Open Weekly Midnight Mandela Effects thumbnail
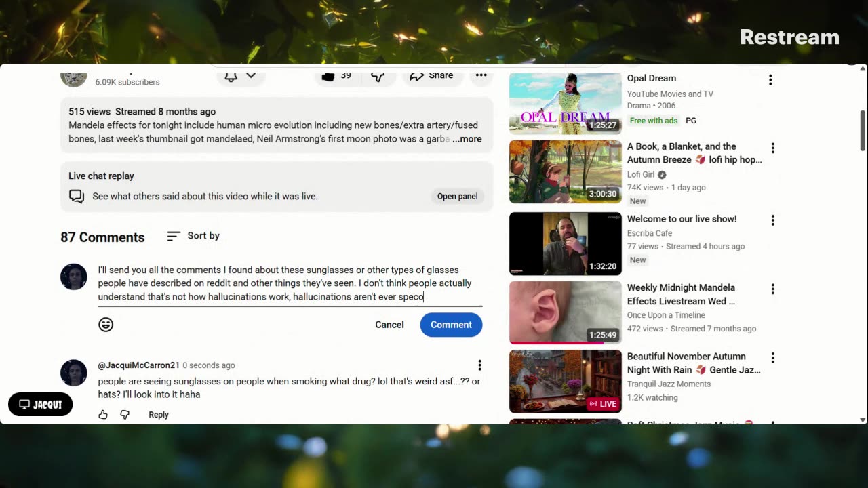Image resolution: width=868 pixels, height=488 pixels. (566, 312)
